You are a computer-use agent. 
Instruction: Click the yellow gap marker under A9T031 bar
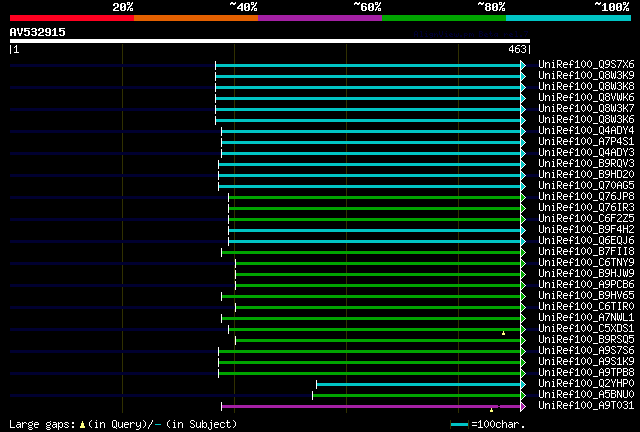click(x=491, y=410)
